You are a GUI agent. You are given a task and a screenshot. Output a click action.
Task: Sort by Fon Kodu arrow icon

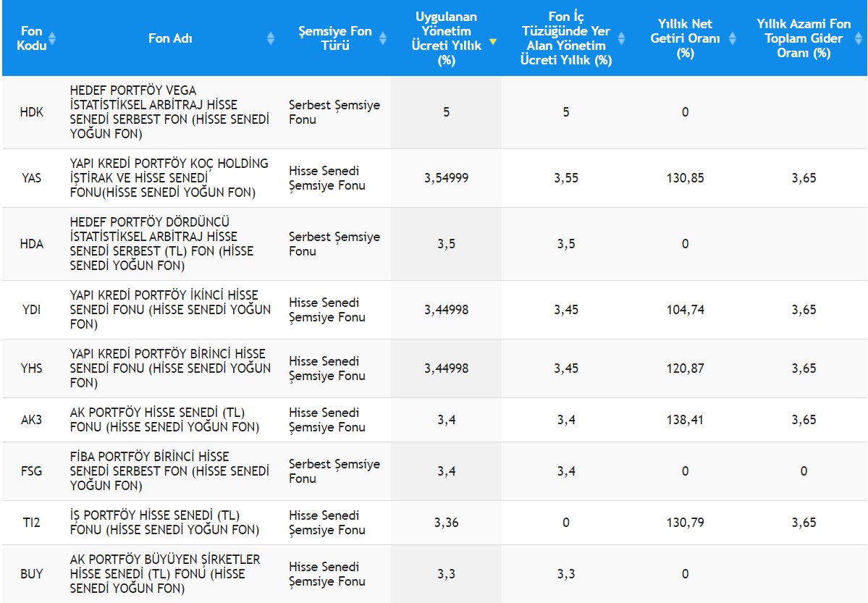[x=53, y=38]
